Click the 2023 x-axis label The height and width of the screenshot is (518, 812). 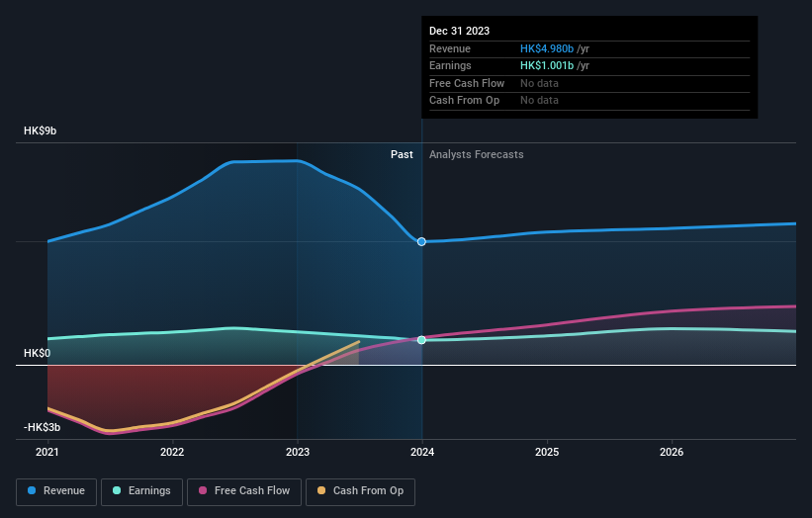[x=298, y=453]
